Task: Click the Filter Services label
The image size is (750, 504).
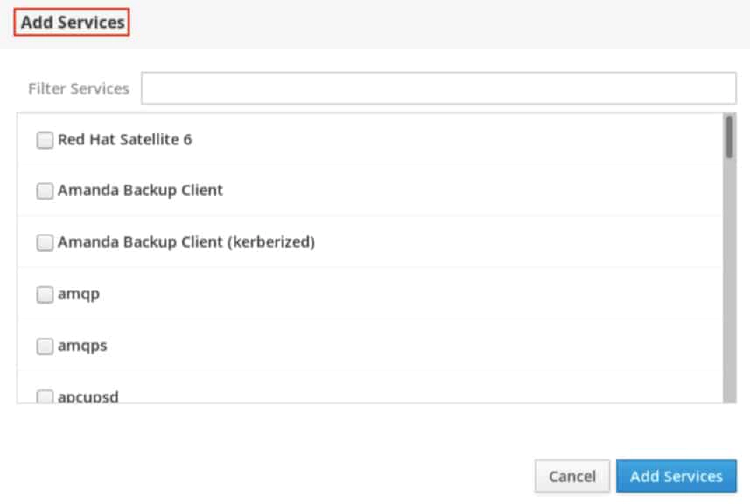Action: [79, 89]
